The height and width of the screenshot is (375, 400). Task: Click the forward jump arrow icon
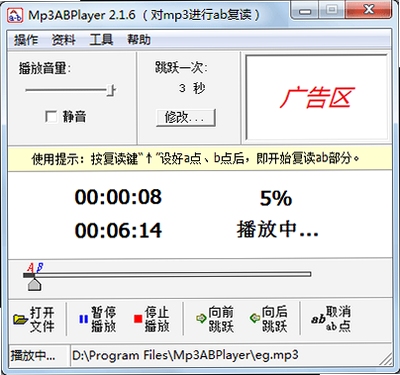(201, 318)
